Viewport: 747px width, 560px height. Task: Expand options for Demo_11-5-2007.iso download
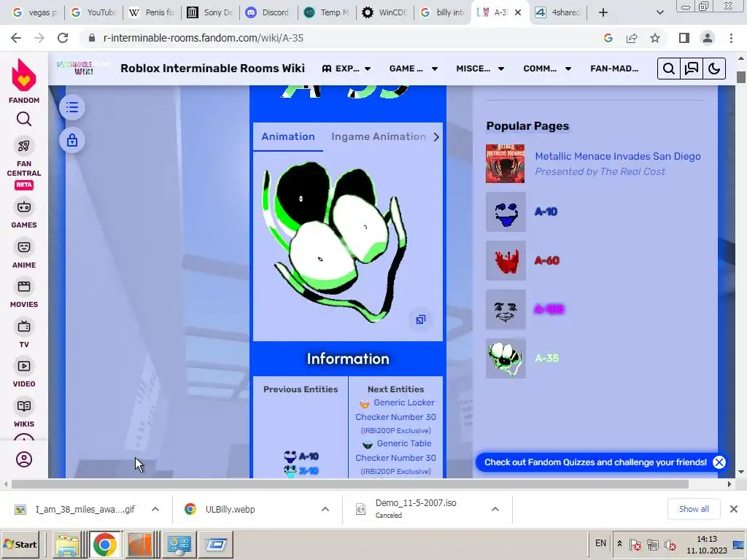[495, 509]
